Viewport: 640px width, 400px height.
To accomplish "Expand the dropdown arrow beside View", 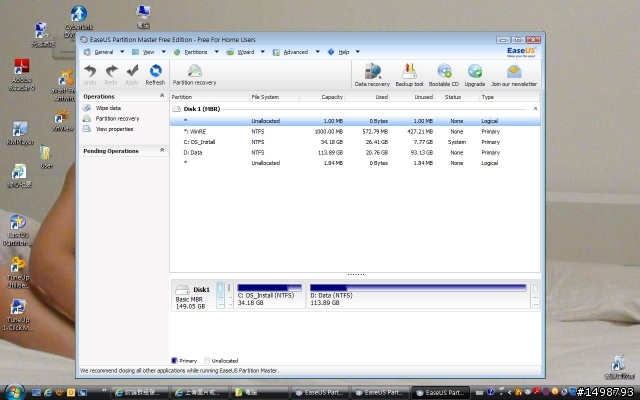I will pyautogui.click(x=163, y=52).
